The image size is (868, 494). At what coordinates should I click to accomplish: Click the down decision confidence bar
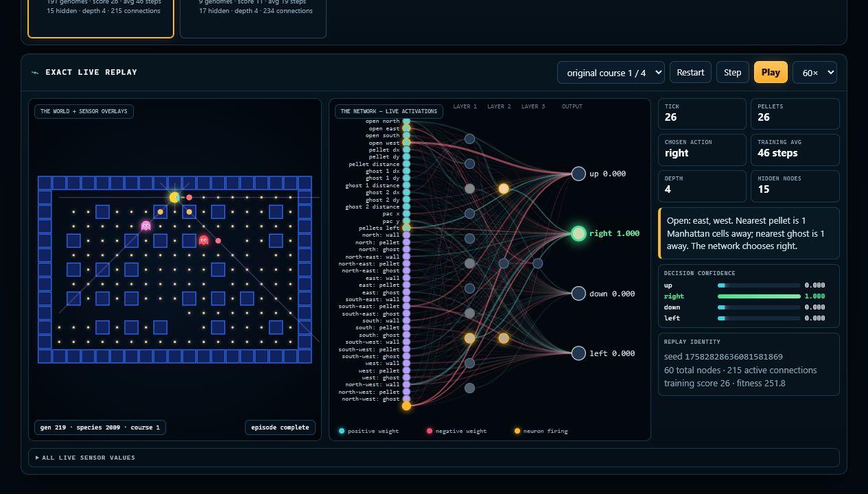(759, 307)
